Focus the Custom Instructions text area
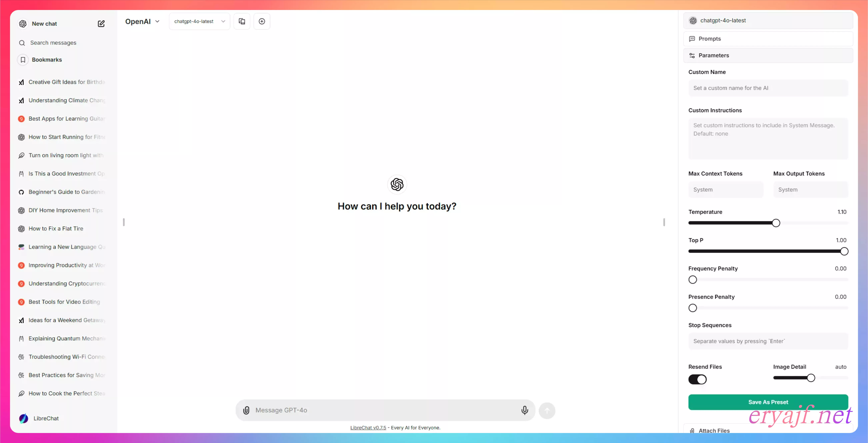Screen dimensions: 868x443 point(768,138)
